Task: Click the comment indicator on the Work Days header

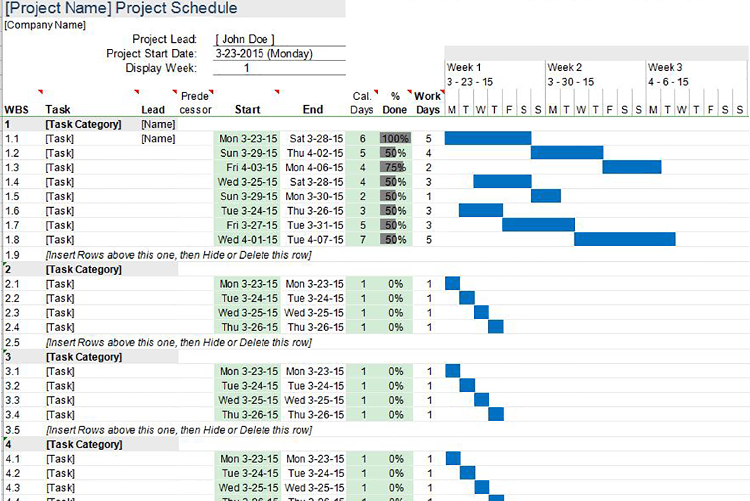Action: 442,92
